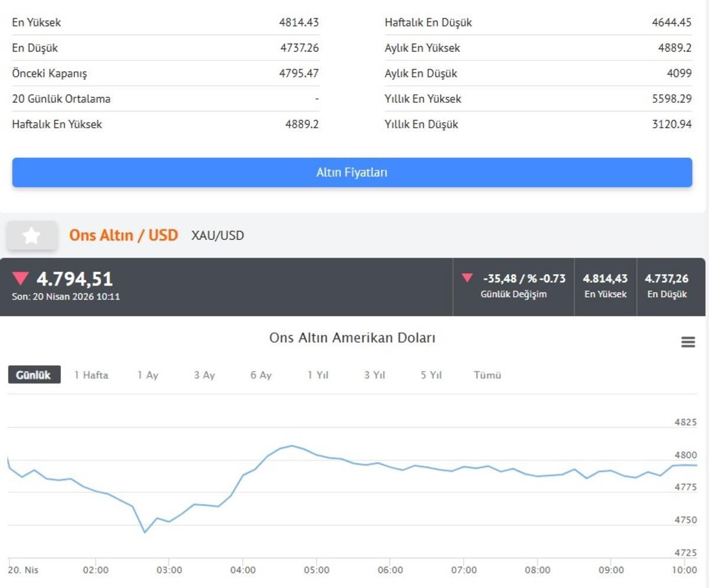709x588 pixels.
Task: Choose the 3 Ay chart period
Action: tap(204, 375)
